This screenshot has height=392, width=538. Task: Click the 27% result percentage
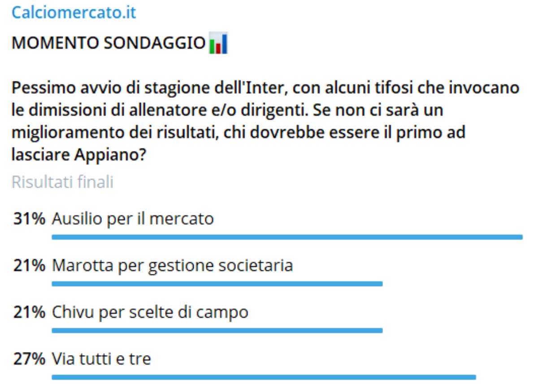(29, 359)
